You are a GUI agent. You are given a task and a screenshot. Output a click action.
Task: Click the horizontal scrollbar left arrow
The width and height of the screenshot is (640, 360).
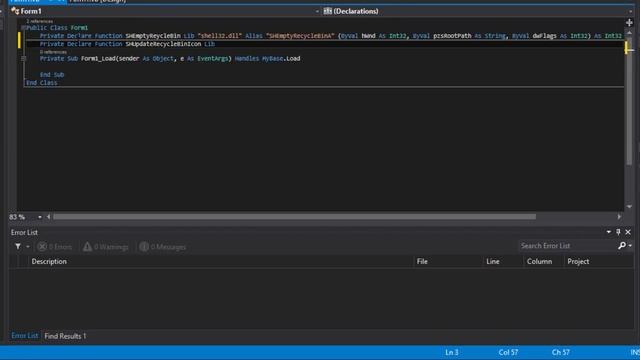(x=49, y=217)
